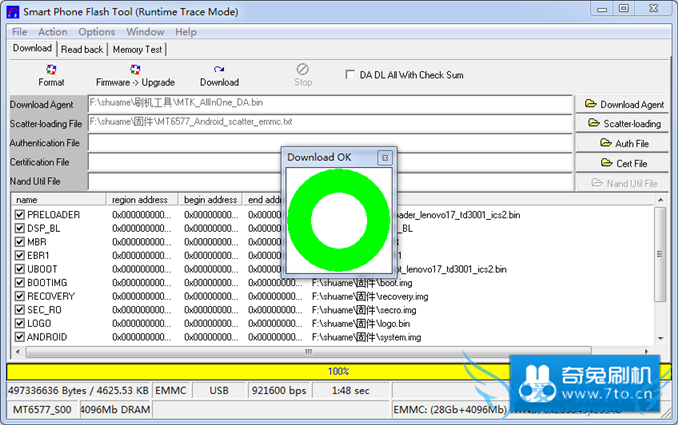Open the Cert File browse button

click(624, 163)
